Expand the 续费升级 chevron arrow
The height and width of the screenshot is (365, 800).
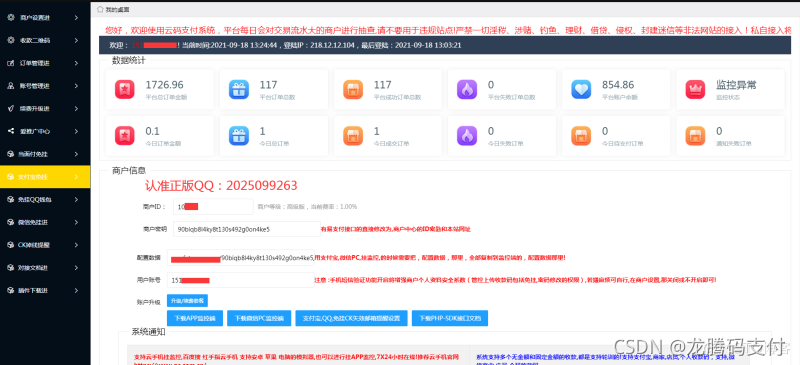76,109
